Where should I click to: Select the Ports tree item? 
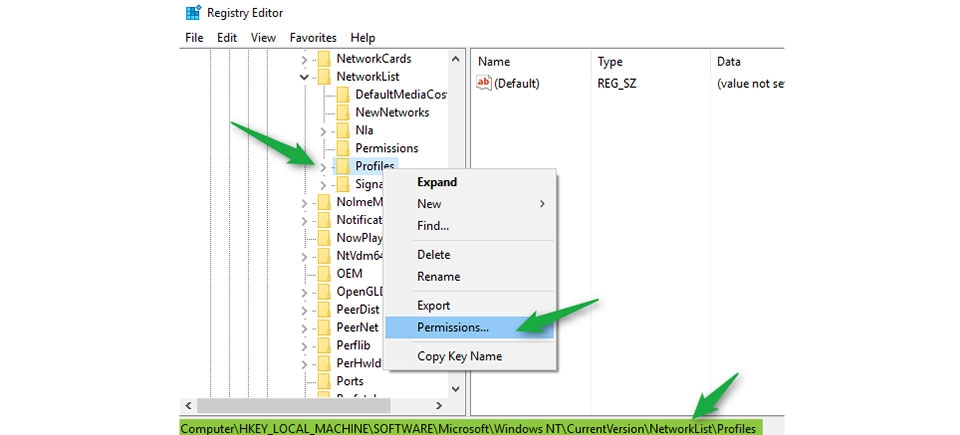(x=350, y=381)
